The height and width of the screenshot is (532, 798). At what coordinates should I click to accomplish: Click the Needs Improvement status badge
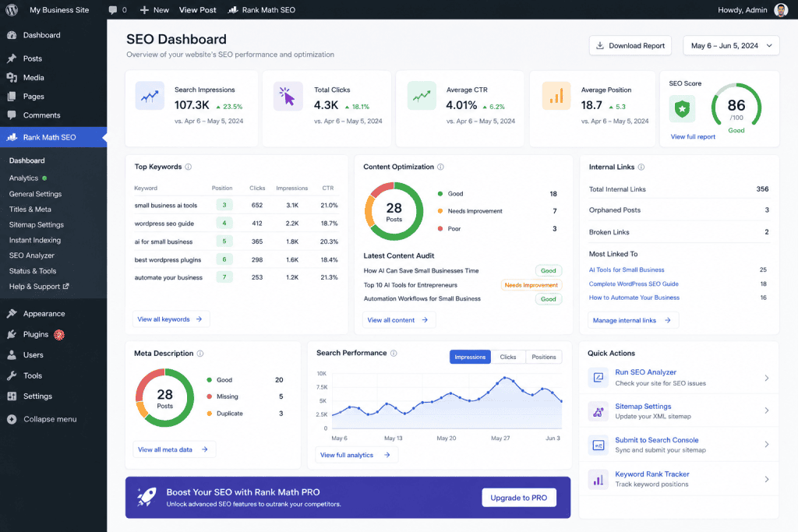[531, 285]
